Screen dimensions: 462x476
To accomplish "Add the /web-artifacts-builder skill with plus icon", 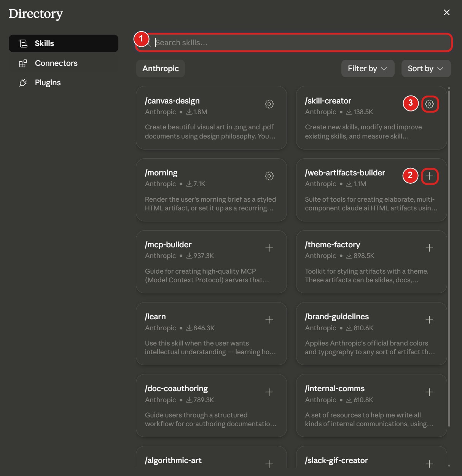I will [429, 176].
